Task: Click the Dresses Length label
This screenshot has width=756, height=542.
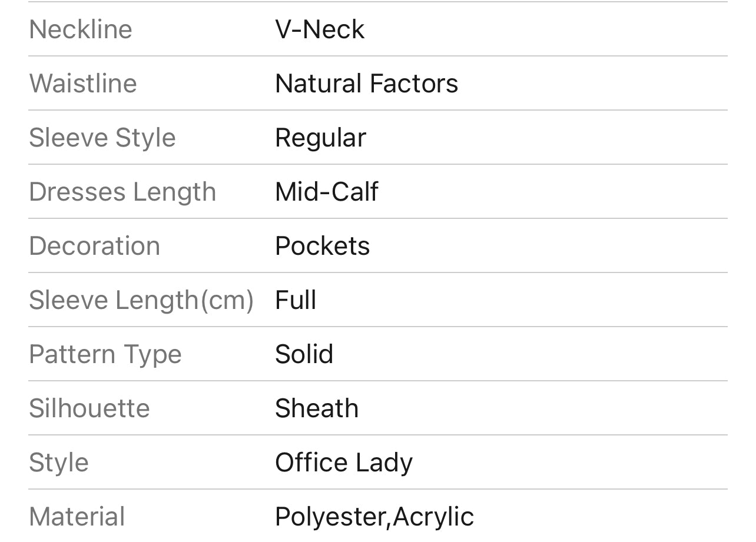Action: point(122,192)
